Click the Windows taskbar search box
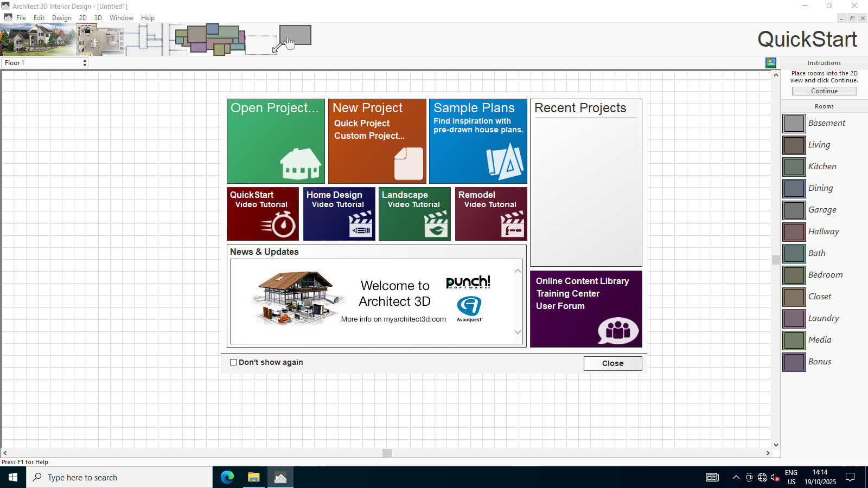Screen dimensions: 868x488 [119, 477]
